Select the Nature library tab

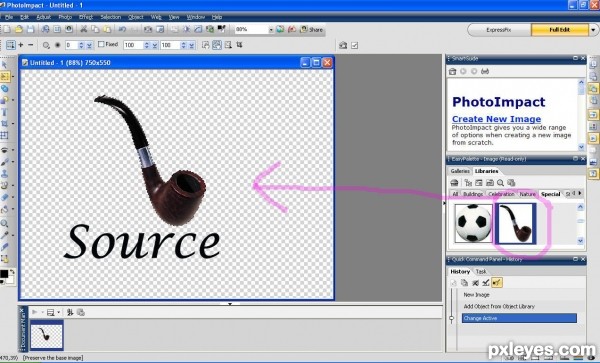(x=528, y=194)
